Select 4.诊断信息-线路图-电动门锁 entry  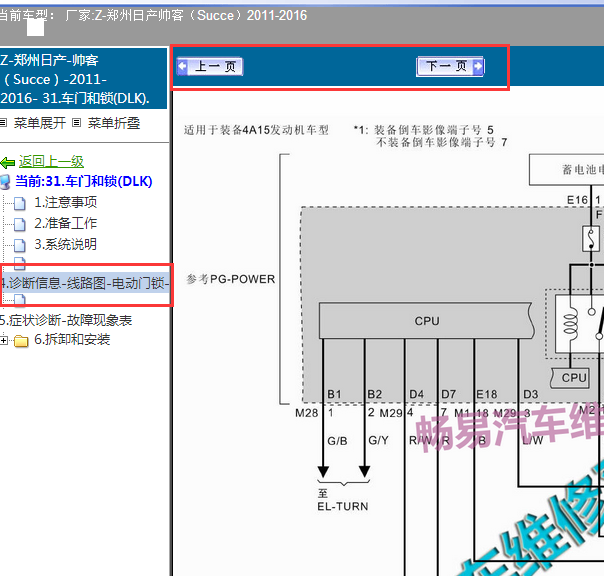click(85, 283)
